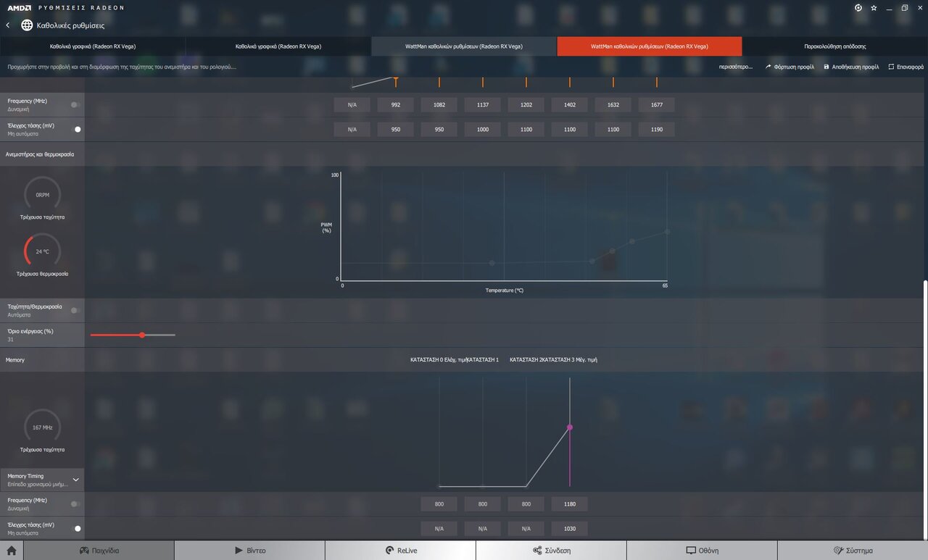The width and height of the screenshot is (928, 560).
Task: Toggle GPU Έλεγχος τάσης (mV) switch
Action: (75, 130)
